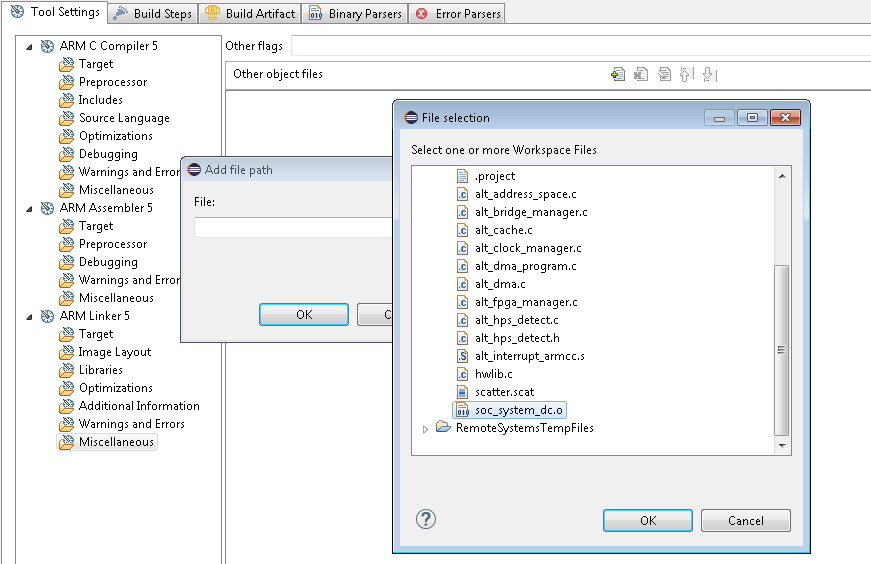This screenshot has height=564, width=871.
Task: Click the partially hidden Cancel button in Add file path
Action: click(x=375, y=315)
